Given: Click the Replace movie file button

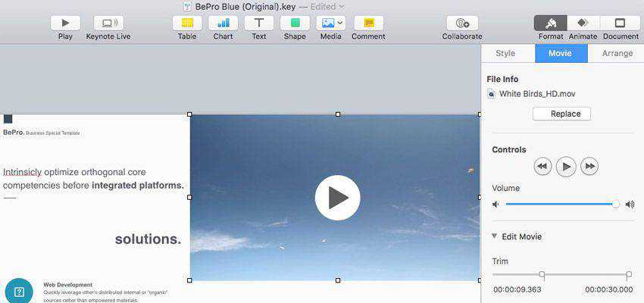Looking at the screenshot, I should (x=561, y=114).
